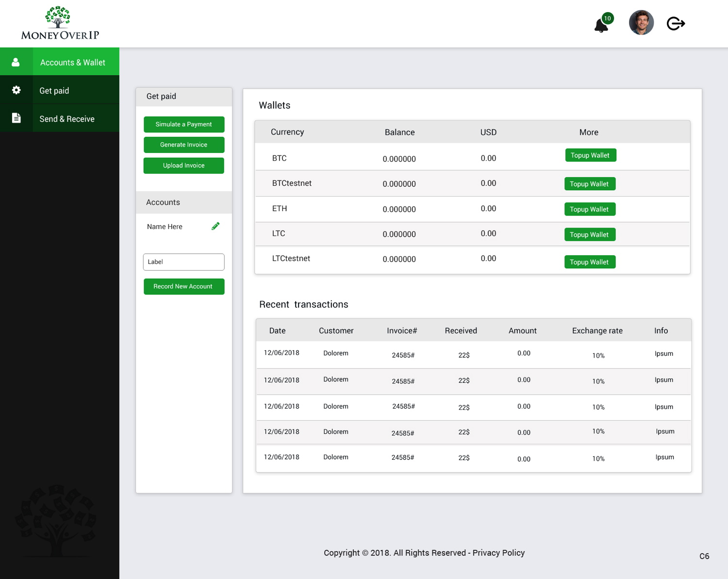The width and height of the screenshot is (728, 579).
Task: Click the Amount column header
Action: (522, 331)
